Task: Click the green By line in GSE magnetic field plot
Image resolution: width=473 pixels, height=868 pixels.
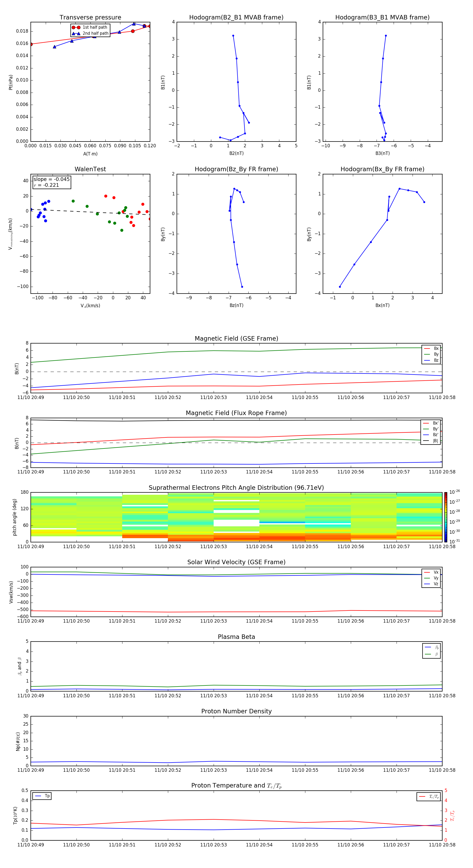Action: coord(236,351)
